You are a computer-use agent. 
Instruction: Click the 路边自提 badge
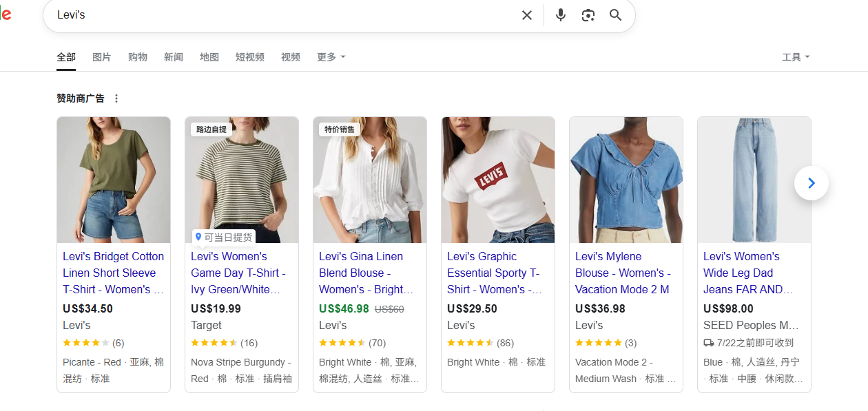(211, 129)
